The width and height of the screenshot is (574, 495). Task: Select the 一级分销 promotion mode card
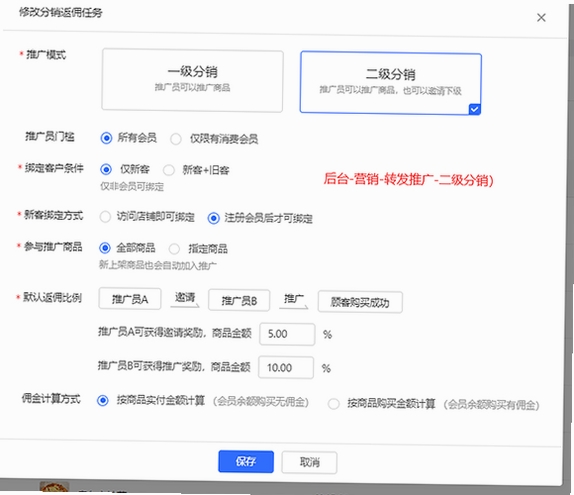[192, 80]
